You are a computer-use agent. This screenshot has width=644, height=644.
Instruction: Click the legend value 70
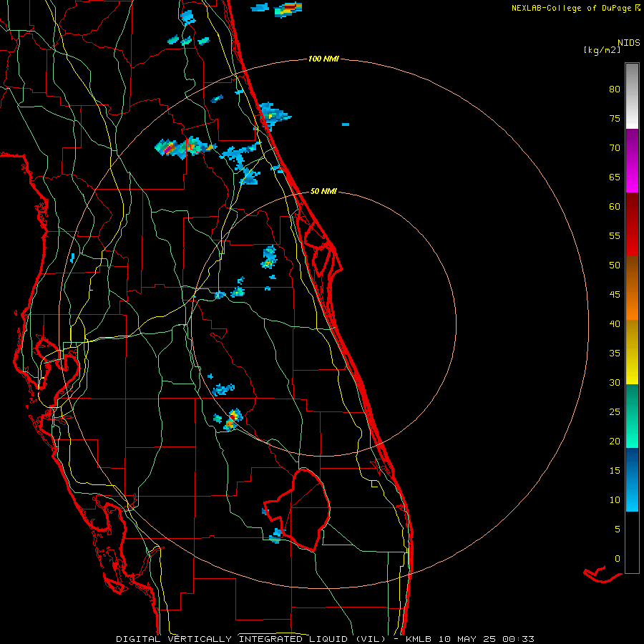point(615,148)
